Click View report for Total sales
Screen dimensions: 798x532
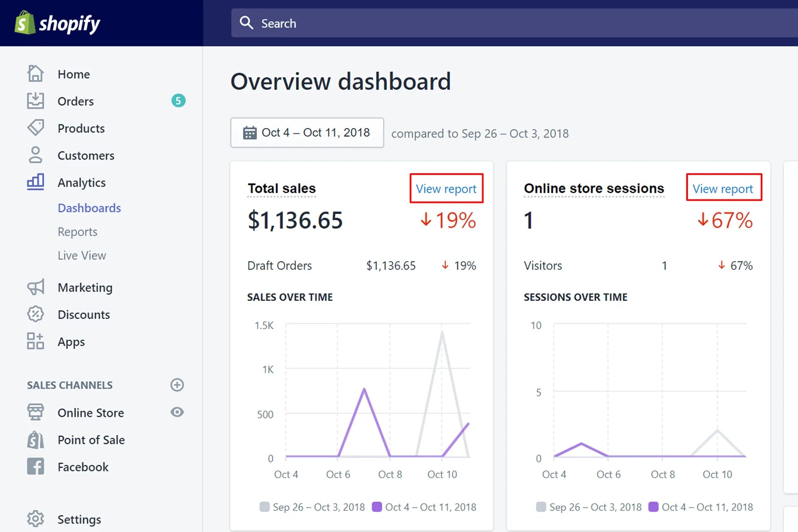tap(446, 189)
